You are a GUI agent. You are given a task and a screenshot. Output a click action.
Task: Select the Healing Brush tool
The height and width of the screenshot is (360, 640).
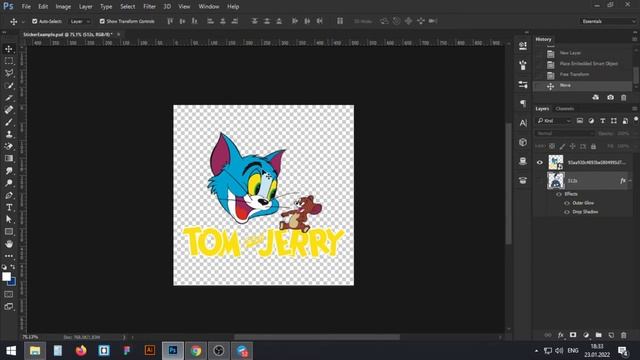point(9,110)
